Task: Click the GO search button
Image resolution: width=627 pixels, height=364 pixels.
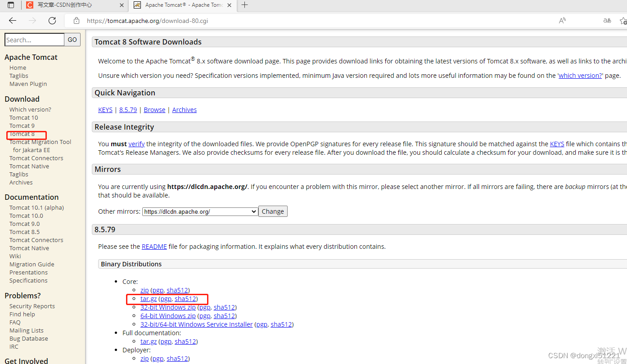Action: coord(72,40)
